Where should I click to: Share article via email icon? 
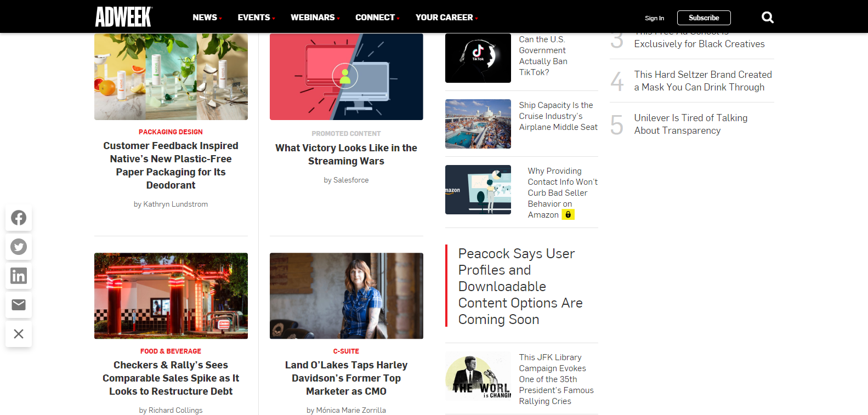pyautogui.click(x=19, y=305)
